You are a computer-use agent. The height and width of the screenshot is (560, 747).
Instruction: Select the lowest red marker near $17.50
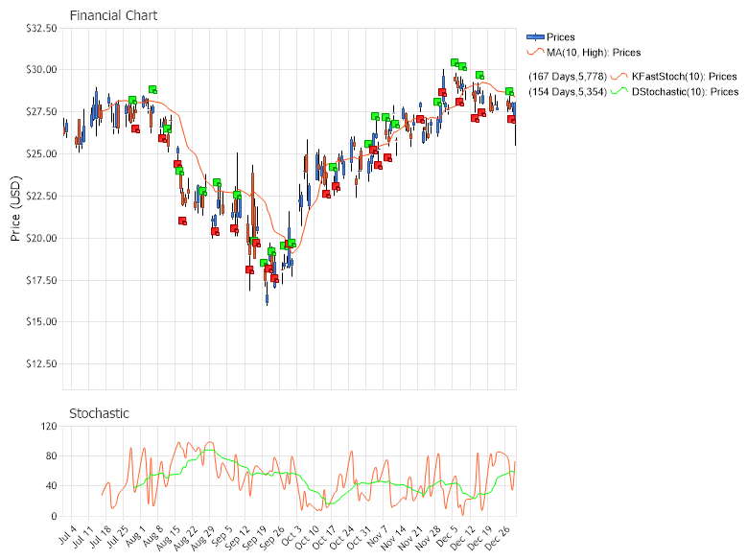[275, 278]
